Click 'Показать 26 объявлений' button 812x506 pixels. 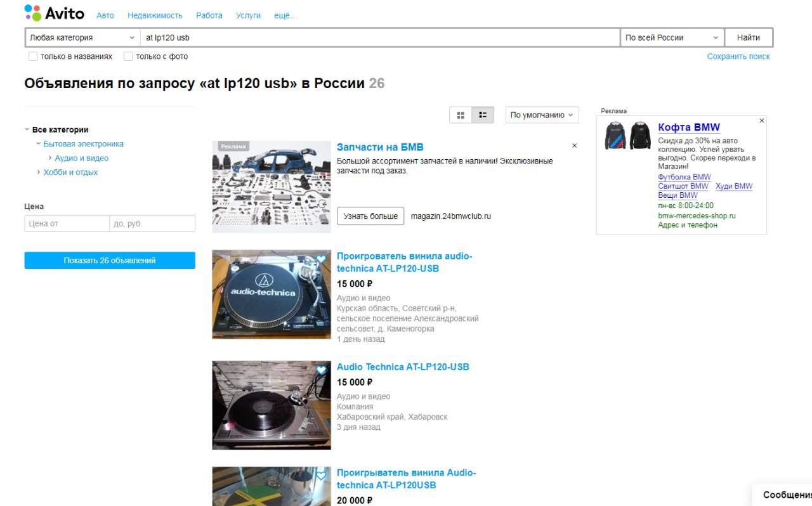(x=110, y=261)
